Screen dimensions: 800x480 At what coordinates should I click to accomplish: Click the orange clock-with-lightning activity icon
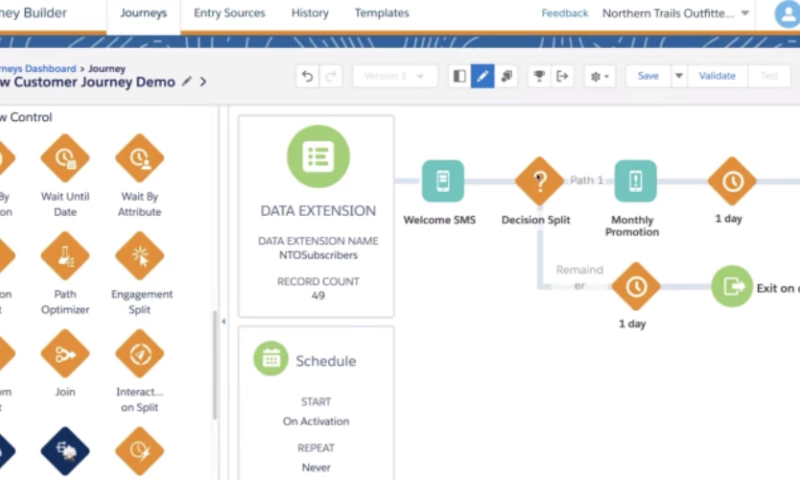coord(139,451)
